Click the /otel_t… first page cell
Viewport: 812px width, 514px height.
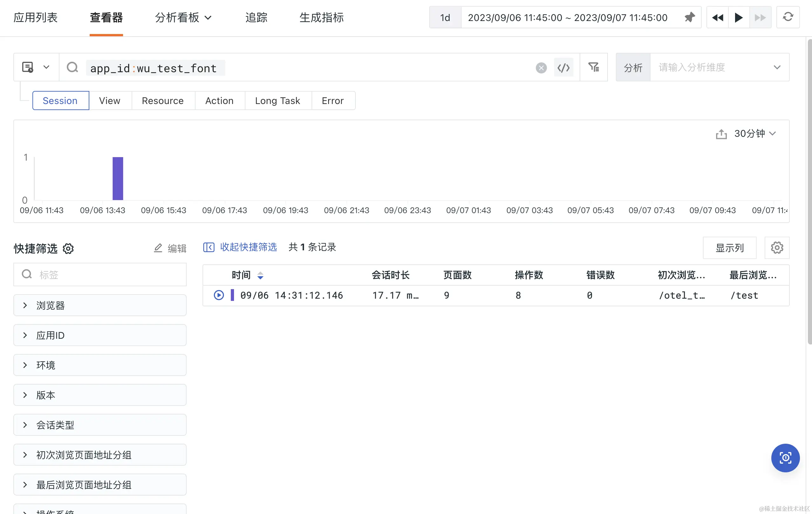(x=682, y=295)
